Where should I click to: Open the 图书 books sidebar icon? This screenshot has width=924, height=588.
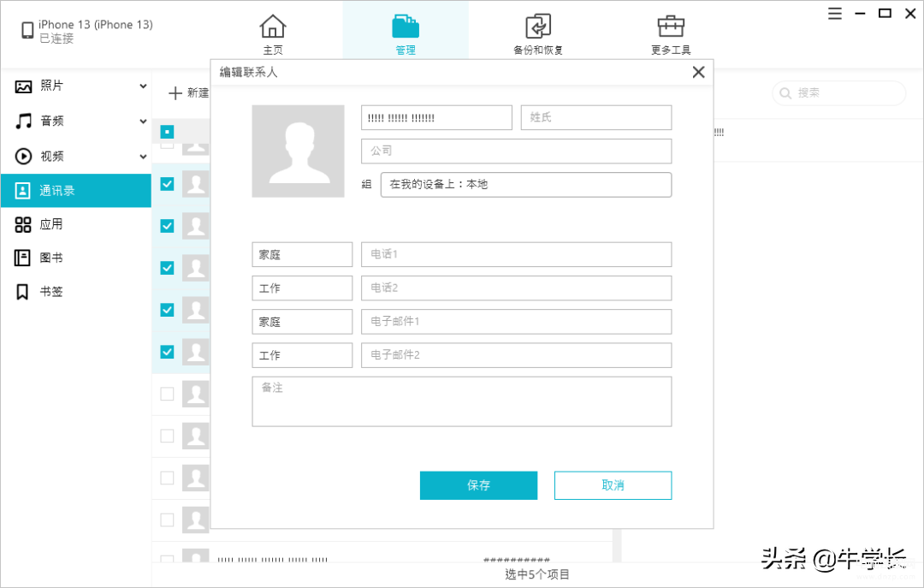click(24, 258)
